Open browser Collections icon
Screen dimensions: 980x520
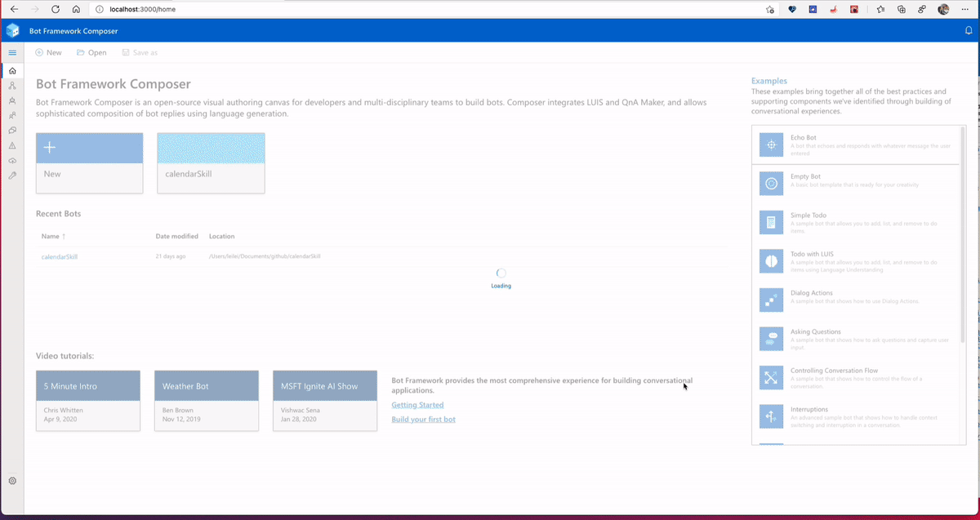[x=902, y=9]
